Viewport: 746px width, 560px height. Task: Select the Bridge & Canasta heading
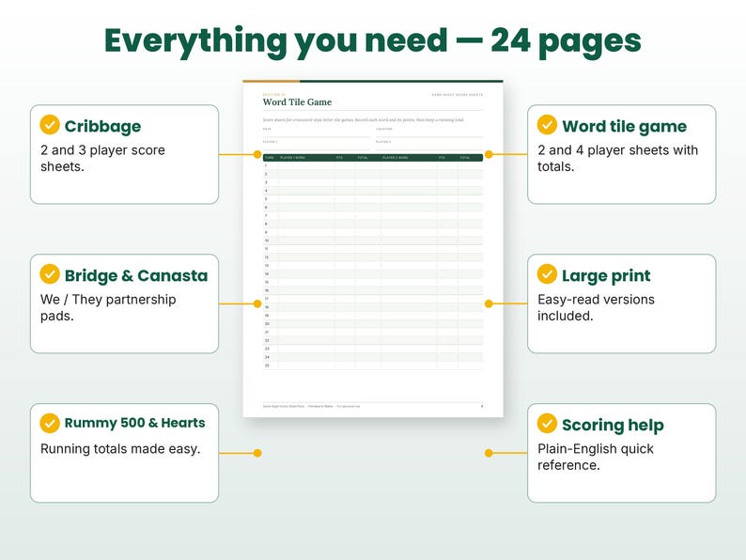click(136, 275)
